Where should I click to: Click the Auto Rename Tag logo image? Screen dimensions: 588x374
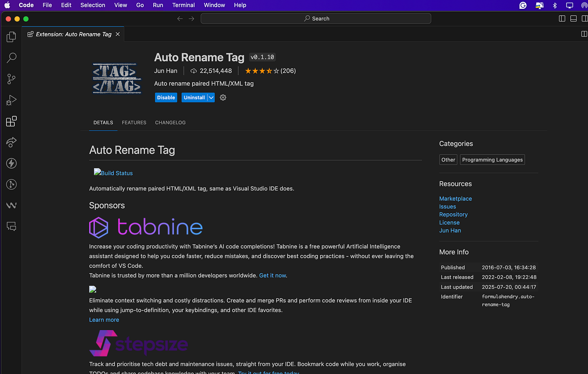[117, 78]
